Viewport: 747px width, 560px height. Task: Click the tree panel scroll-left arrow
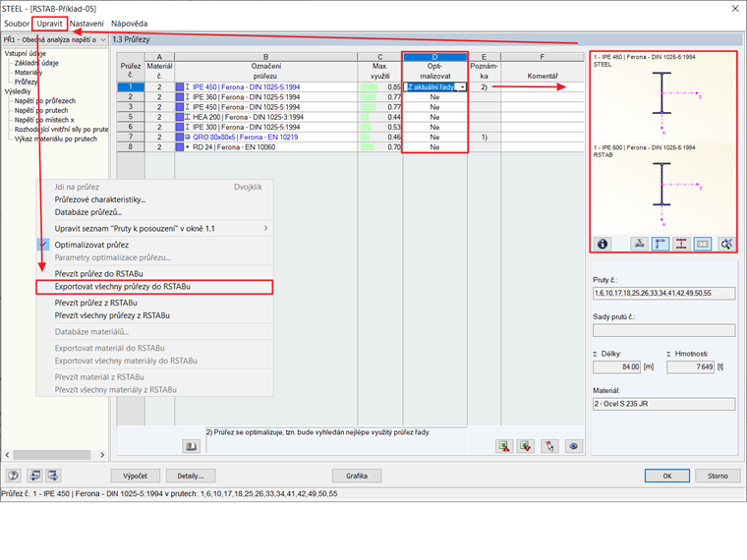click(x=7, y=455)
